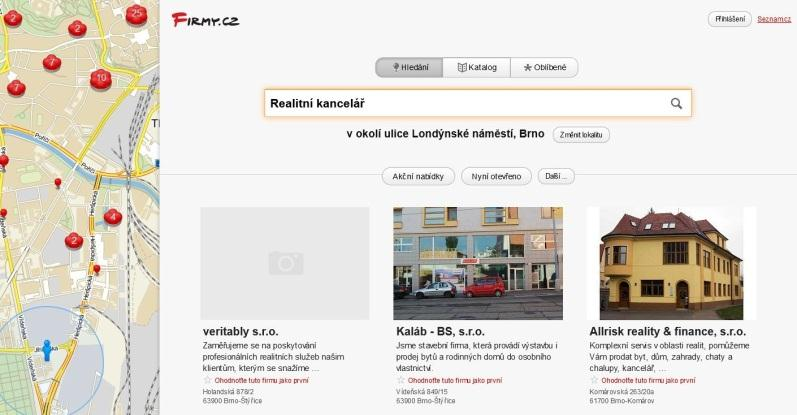The height and width of the screenshot is (415, 797).
Task: Click the rating star for veritably s.r.o.
Action: [x=207, y=380]
